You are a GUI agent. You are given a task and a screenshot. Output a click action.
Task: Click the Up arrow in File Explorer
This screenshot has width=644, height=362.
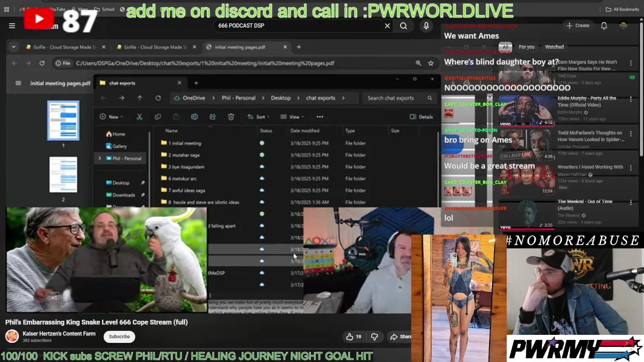(x=139, y=98)
